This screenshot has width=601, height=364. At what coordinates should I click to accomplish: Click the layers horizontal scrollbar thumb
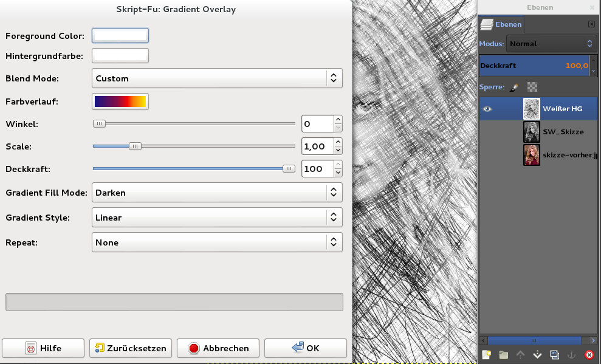point(534,340)
